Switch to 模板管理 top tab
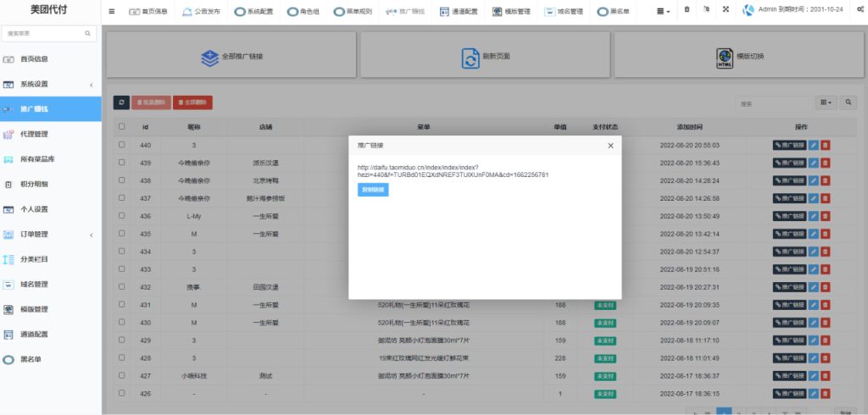 point(511,11)
